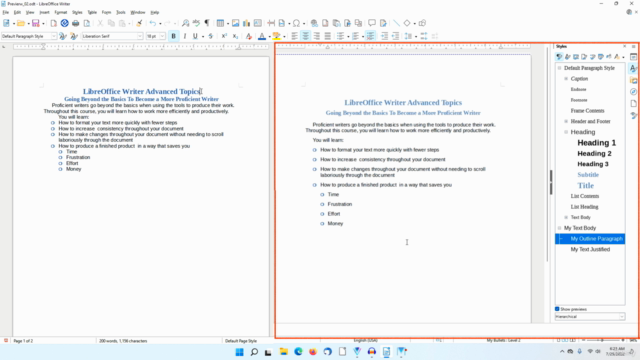The width and height of the screenshot is (640, 360).
Task: Apply the Font Color swatch
Action: 262,36
